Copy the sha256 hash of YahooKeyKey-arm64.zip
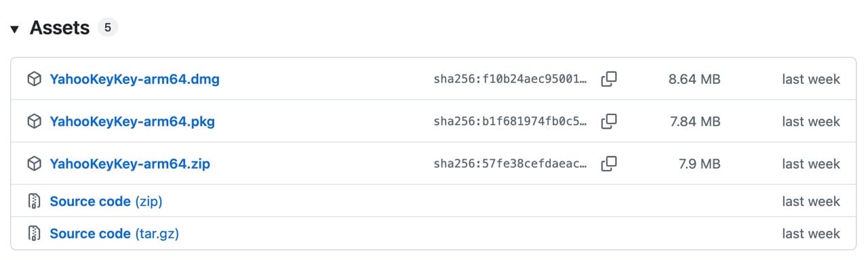The image size is (868, 260). 609,163
